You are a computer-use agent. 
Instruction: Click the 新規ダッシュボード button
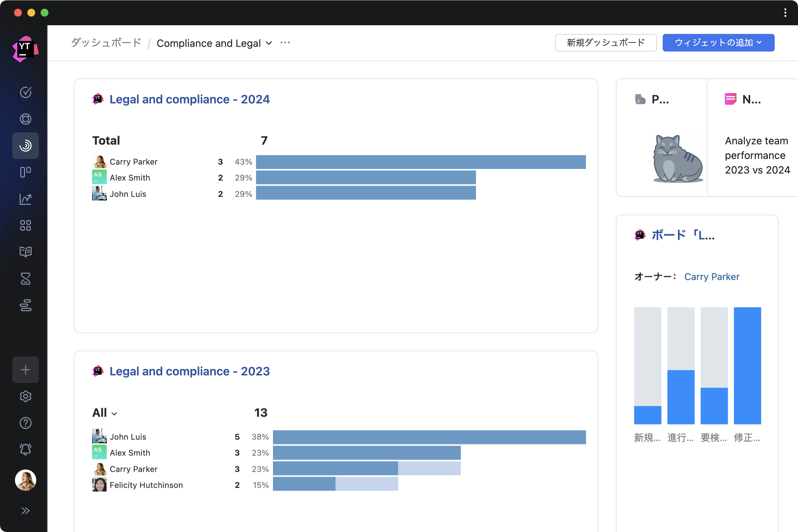click(605, 43)
